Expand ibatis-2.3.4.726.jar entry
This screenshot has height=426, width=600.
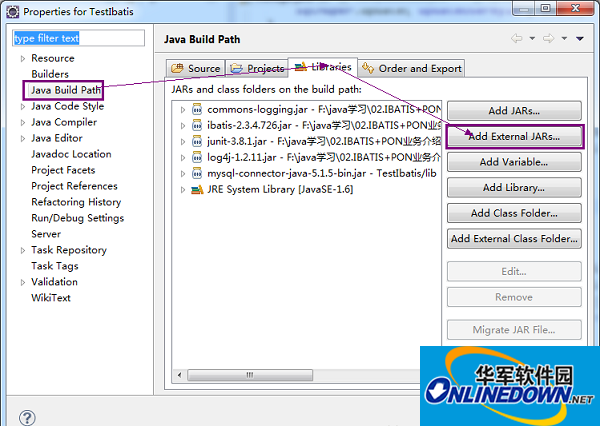[183, 126]
